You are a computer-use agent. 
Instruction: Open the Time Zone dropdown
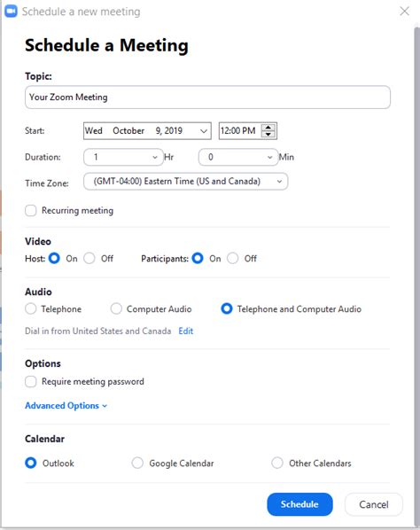pyautogui.click(x=185, y=182)
